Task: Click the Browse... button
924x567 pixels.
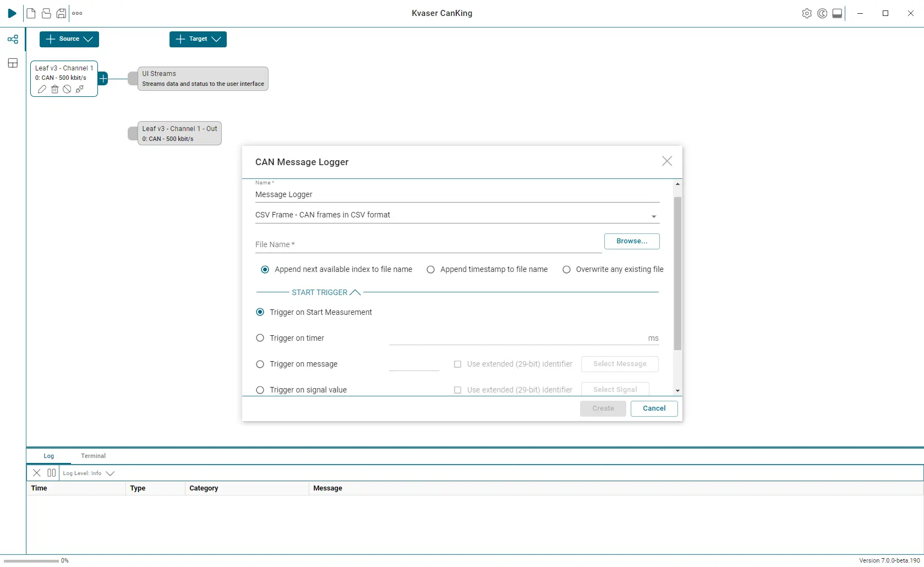Action: coord(631,241)
